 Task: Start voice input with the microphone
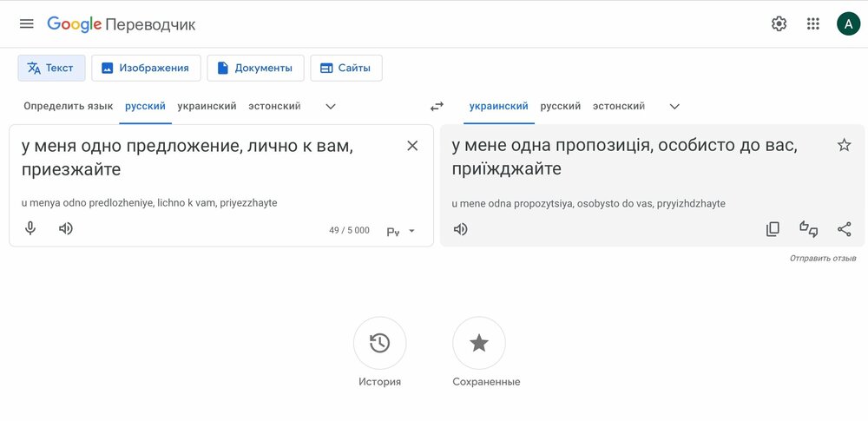click(30, 228)
